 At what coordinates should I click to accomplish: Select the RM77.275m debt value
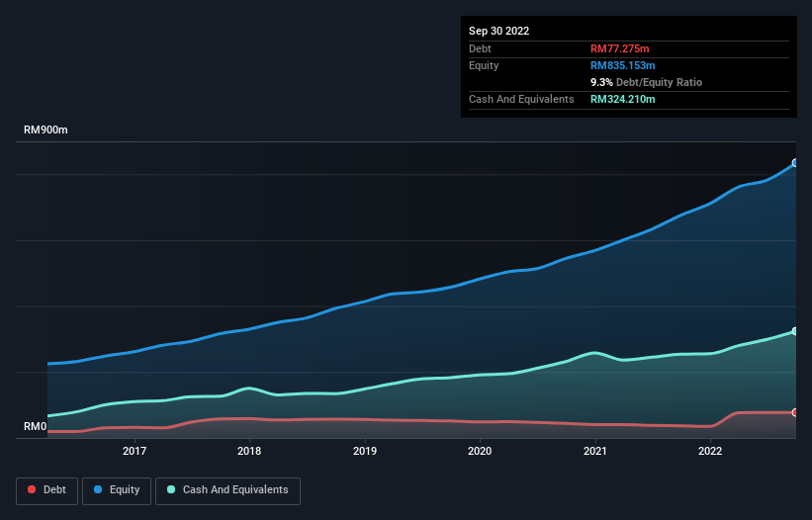pyautogui.click(x=619, y=48)
